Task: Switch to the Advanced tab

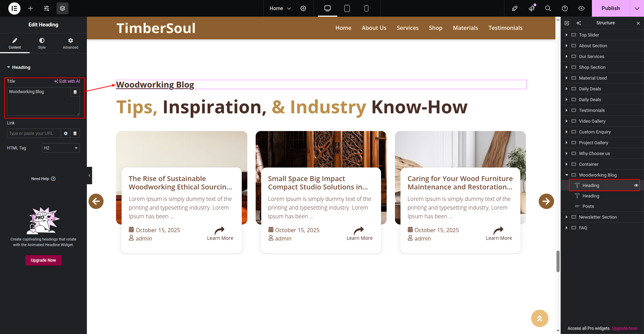Action: (x=71, y=43)
